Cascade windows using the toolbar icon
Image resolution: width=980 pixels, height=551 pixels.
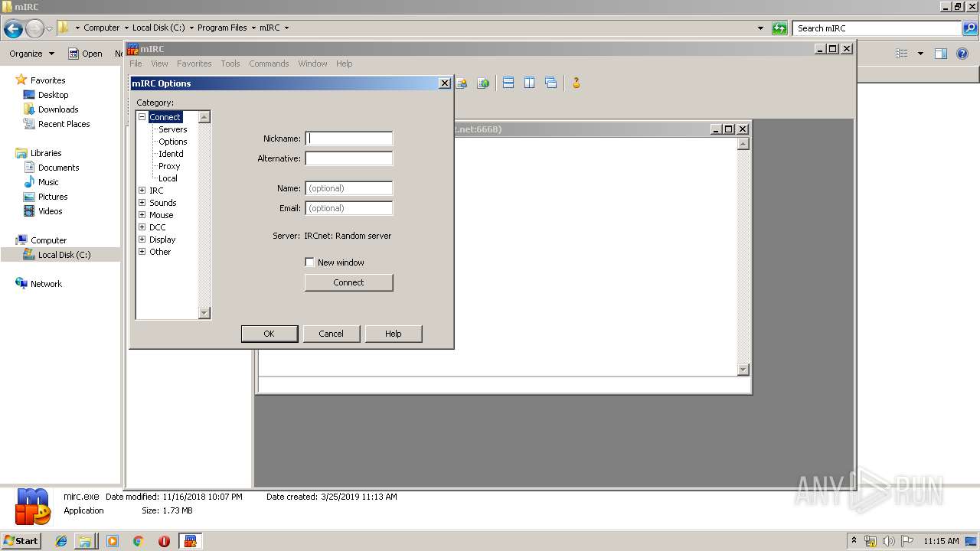(550, 83)
